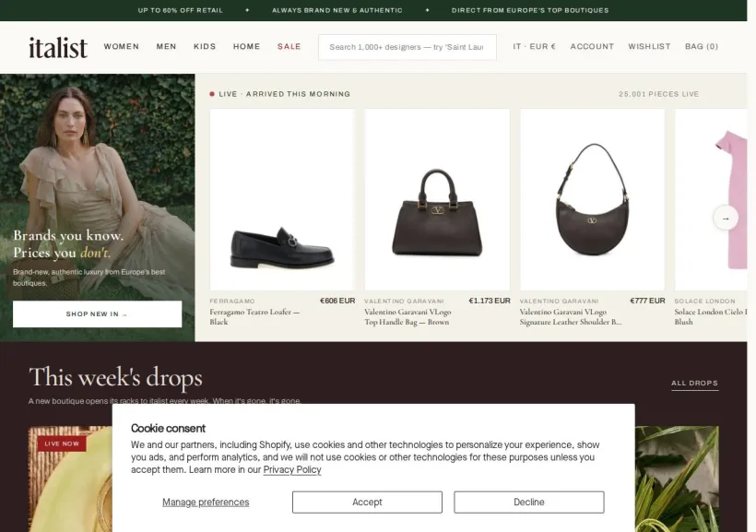Viewport: 756px width, 532px height.
Task: Click DIRECT FROM EUROPE'S TOP BOUTIQUES banner text
Action: 530,10
